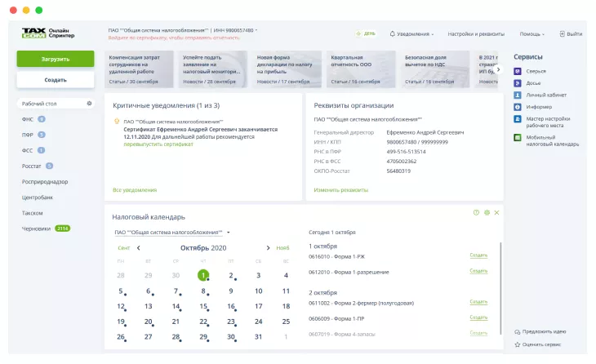596x364 pixels.
Task: Open Все уведомления link
Action: click(x=135, y=189)
